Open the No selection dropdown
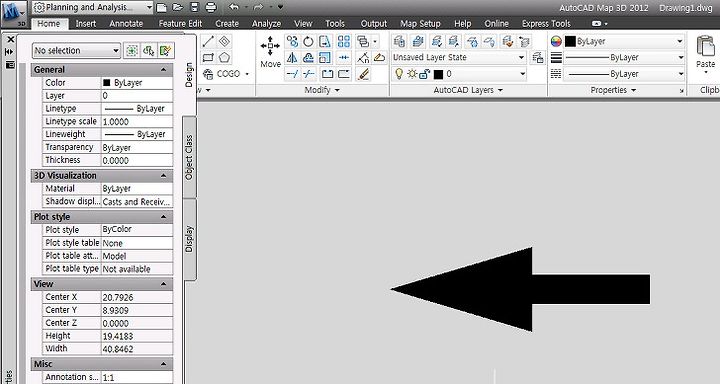Screen dimensions: 720x384 116,51
